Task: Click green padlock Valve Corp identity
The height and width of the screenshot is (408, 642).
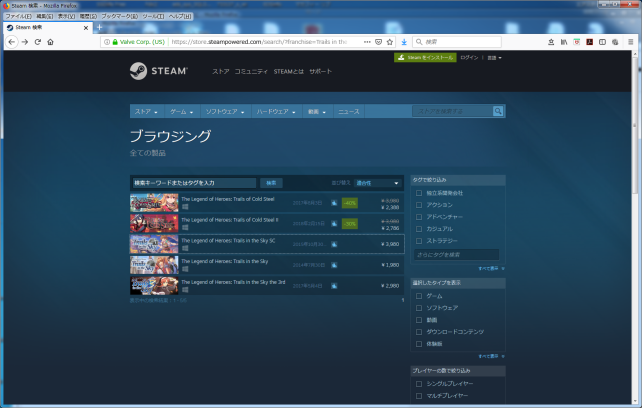Action: (139, 42)
